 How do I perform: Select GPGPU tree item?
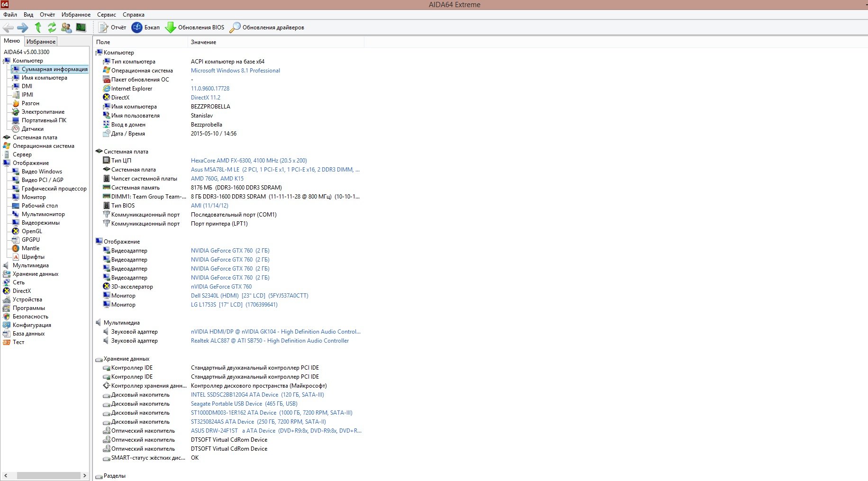coord(31,240)
